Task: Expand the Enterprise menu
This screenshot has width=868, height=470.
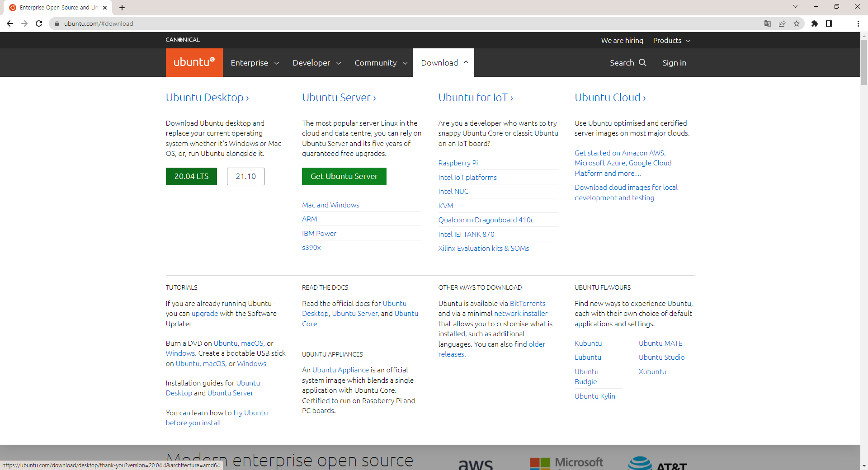Action: click(255, 63)
